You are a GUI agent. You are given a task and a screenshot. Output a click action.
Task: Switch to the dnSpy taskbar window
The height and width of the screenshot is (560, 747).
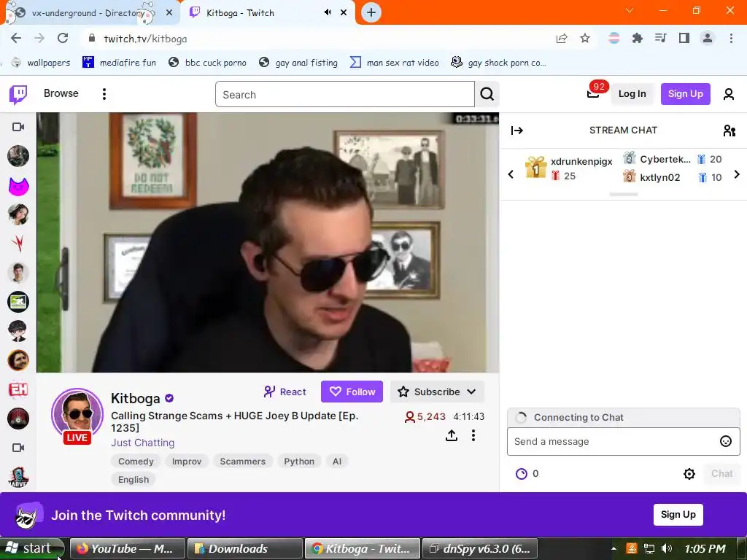480,548
